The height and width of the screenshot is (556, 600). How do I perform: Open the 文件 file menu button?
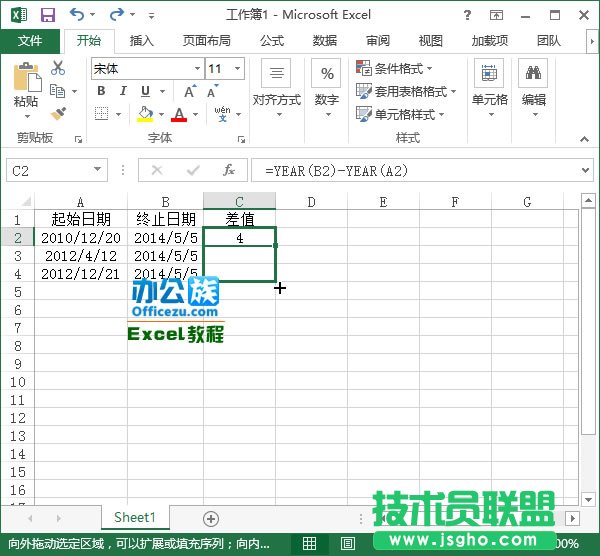coord(30,41)
